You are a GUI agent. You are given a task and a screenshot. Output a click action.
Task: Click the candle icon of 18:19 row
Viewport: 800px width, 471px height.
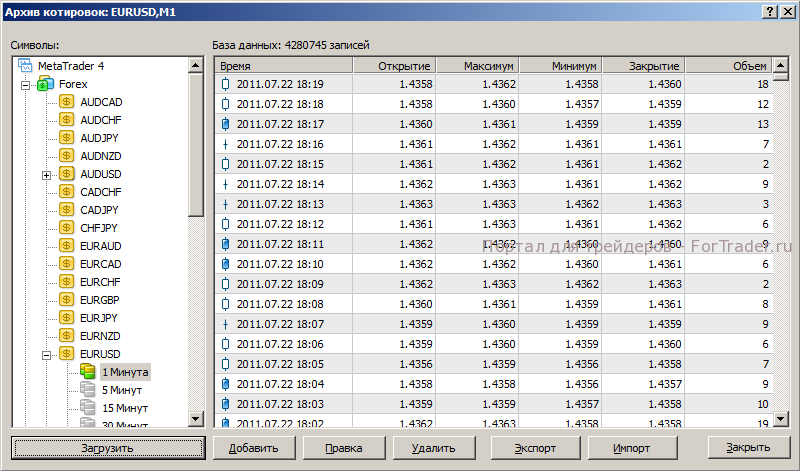(226, 84)
